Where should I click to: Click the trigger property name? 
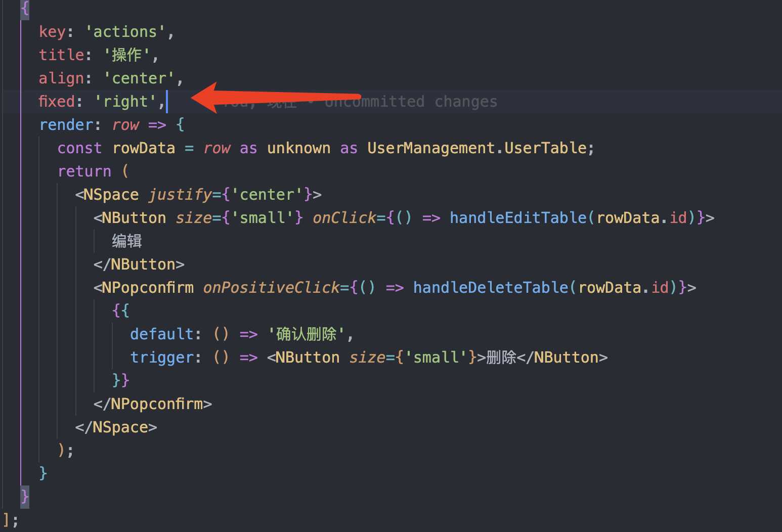(x=163, y=357)
